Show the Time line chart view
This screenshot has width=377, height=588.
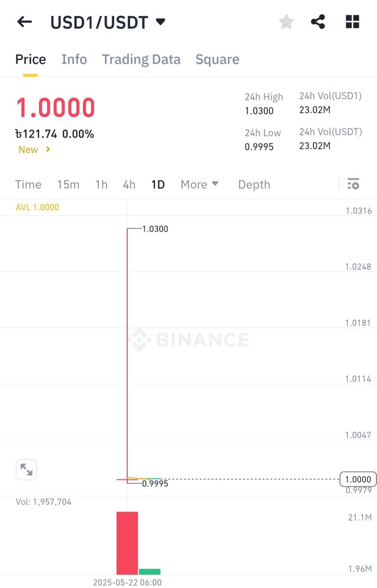tap(28, 185)
